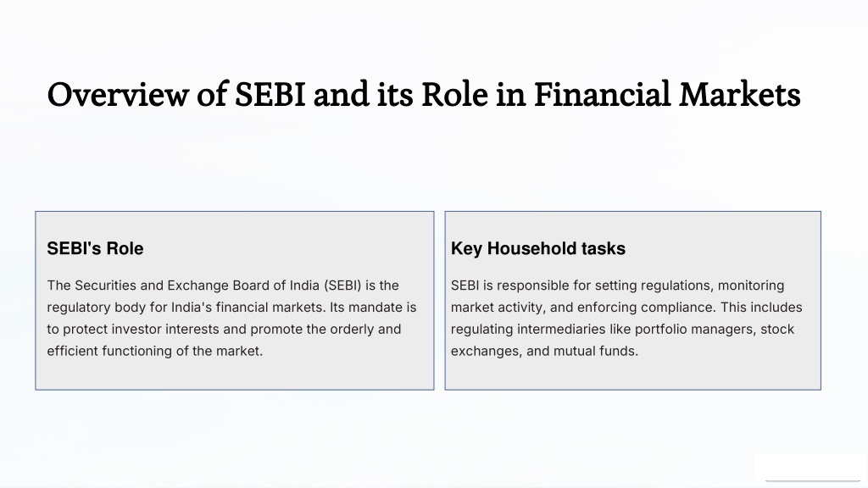This screenshot has width=868, height=488.
Task: Click "portfolio managers" in the right card
Action: coord(694,330)
